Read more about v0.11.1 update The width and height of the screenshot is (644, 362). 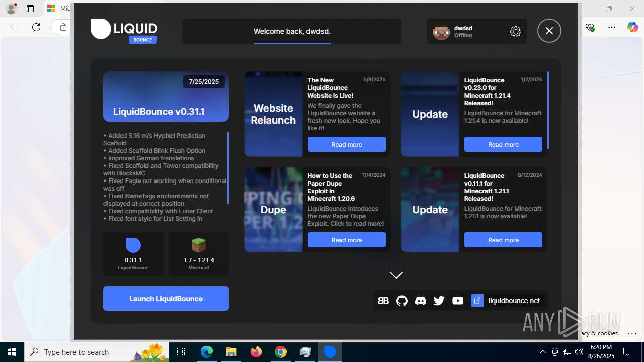tap(503, 240)
